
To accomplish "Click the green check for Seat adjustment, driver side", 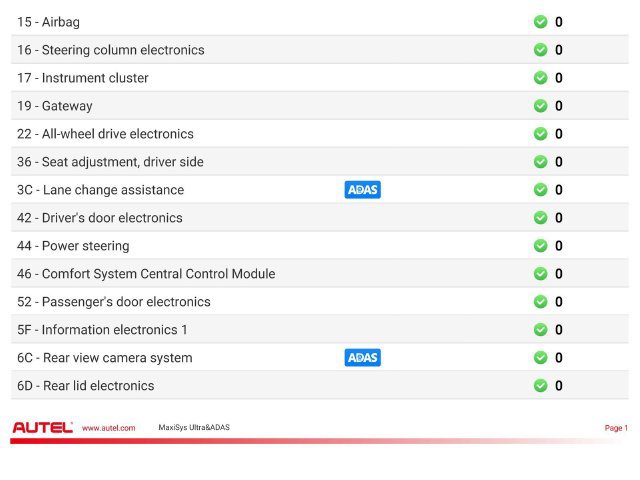I will (540, 162).
